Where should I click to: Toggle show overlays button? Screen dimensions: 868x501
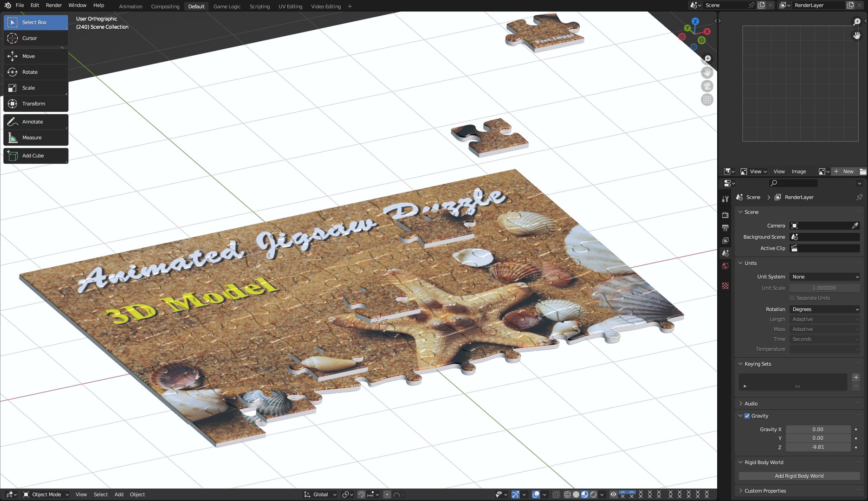tap(536, 495)
